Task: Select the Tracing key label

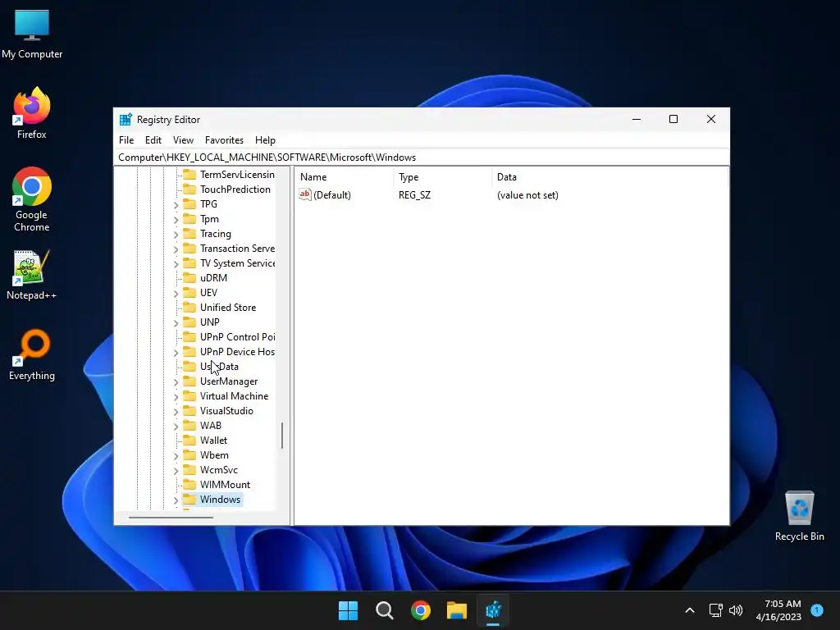Action: click(216, 234)
